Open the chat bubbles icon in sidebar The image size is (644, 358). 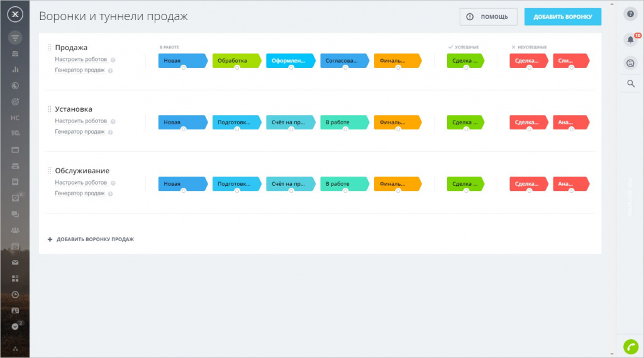pyautogui.click(x=15, y=214)
